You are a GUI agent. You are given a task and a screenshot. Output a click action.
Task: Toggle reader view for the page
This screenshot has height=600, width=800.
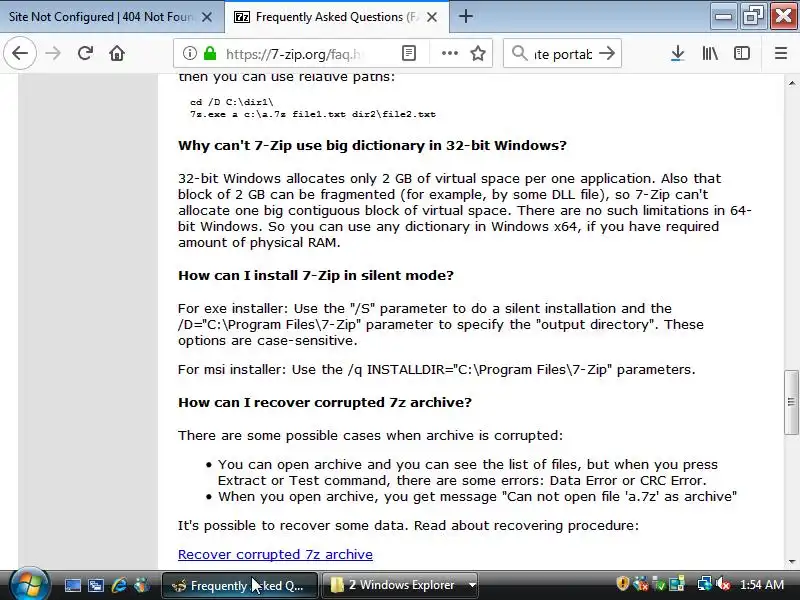409,53
